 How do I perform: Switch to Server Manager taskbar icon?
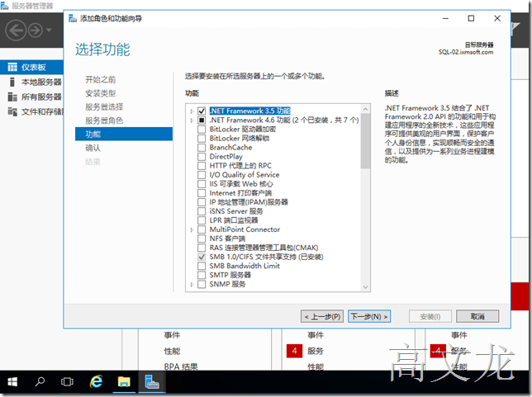[152, 382]
